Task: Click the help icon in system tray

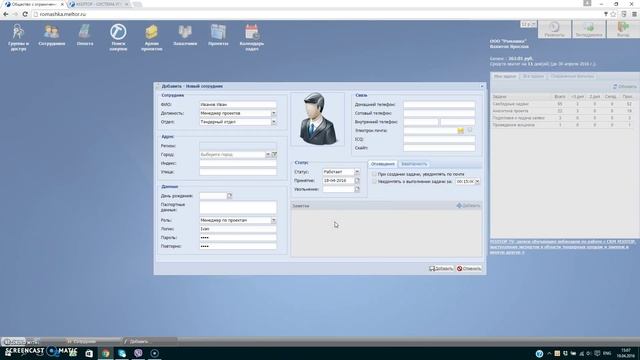Action: pyautogui.click(x=539, y=353)
